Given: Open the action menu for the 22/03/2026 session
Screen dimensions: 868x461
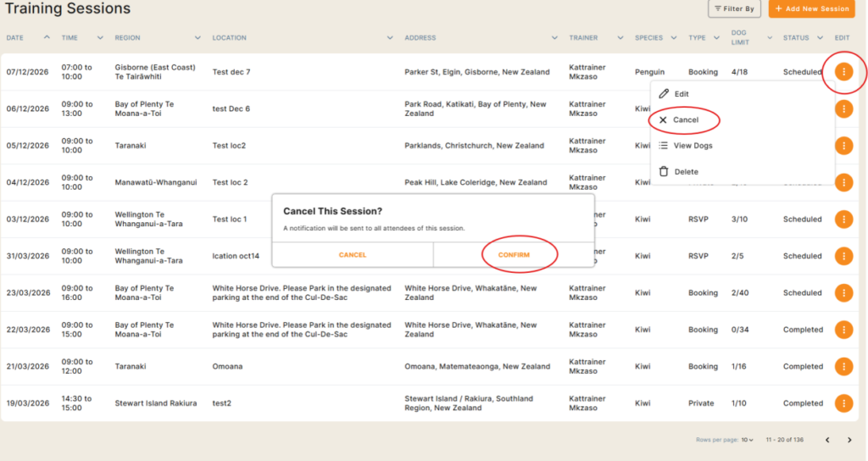Looking at the screenshot, I should point(843,330).
